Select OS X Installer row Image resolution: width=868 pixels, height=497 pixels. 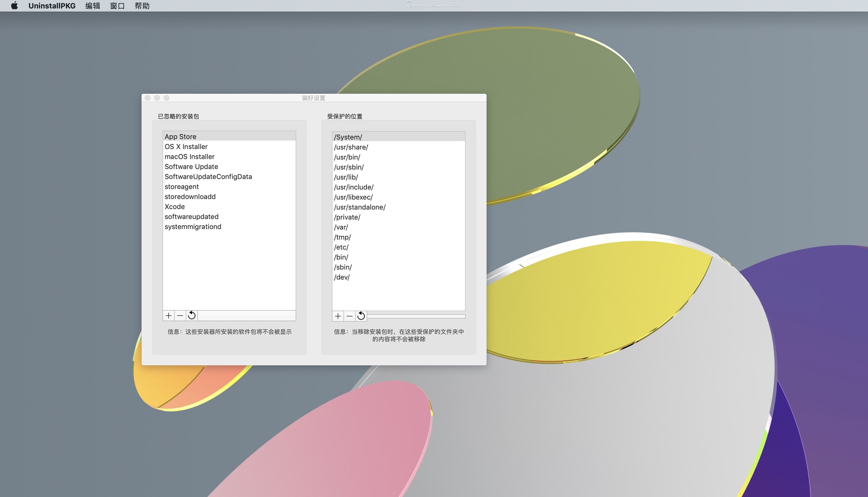point(229,146)
